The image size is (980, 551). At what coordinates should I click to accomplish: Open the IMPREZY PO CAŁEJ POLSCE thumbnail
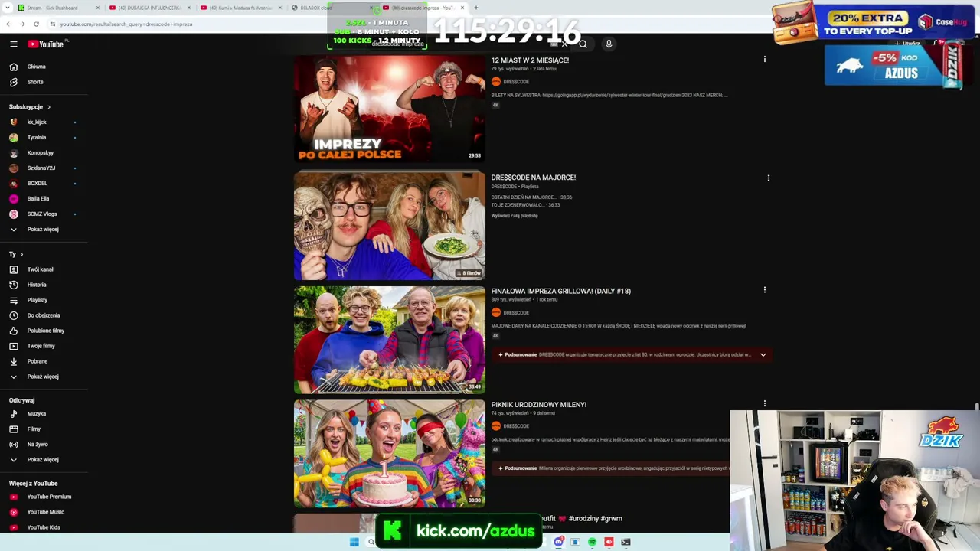coord(390,109)
